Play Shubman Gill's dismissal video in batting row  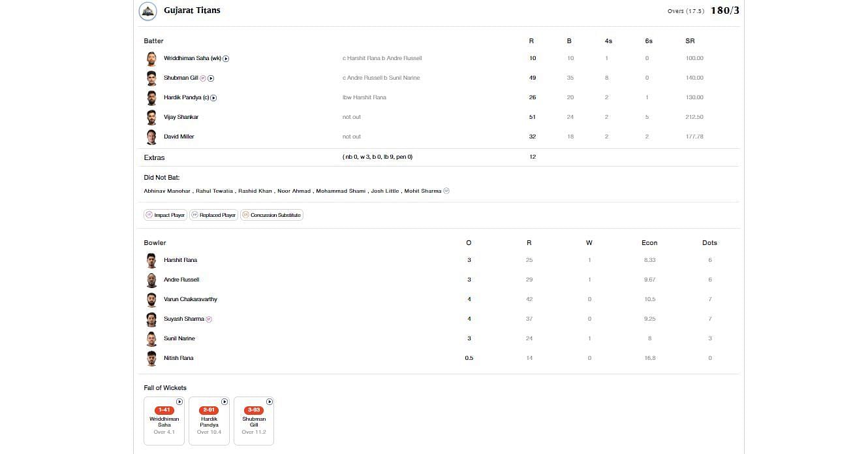click(x=211, y=78)
